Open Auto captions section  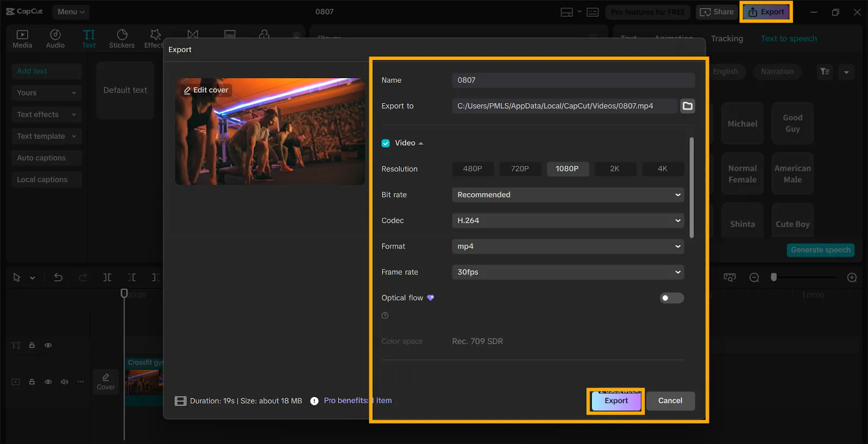47,158
